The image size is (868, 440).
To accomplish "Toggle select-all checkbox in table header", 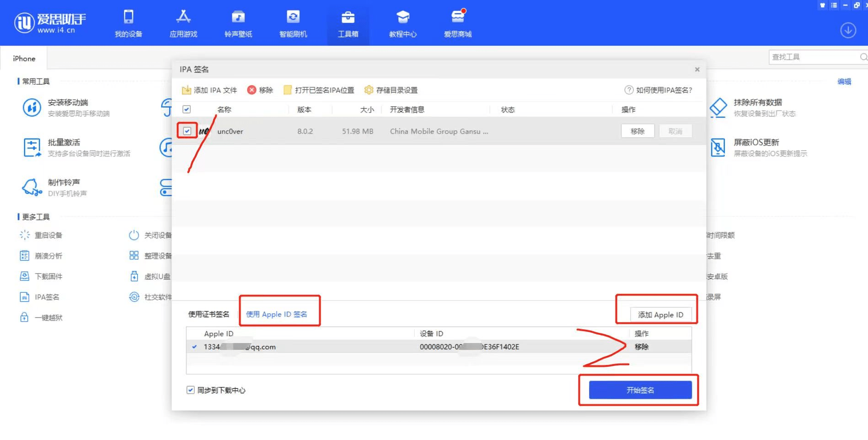I will (x=187, y=109).
